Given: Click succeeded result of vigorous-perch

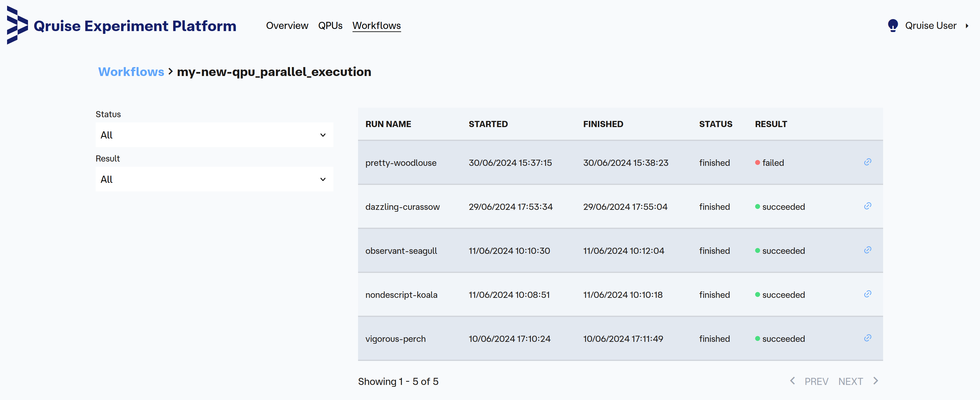Looking at the screenshot, I should pos(780,339).
